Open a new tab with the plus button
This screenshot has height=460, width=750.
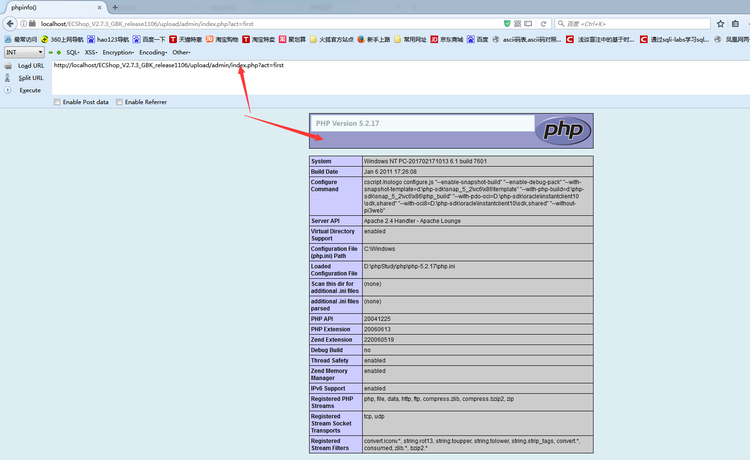(115, 7)
